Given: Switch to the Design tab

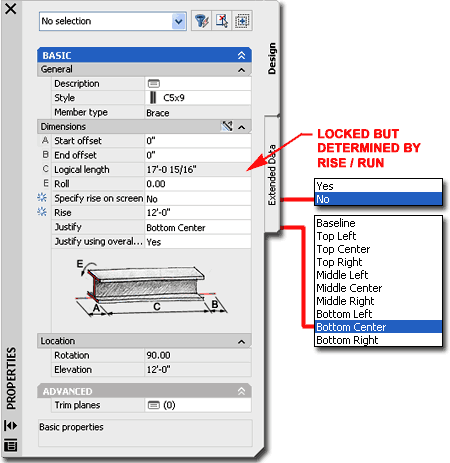Looking at the screenshot, I should coord(272,58).
